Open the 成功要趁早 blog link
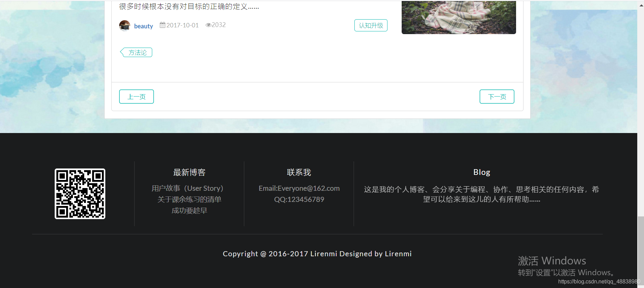This screenshot has width=644, height=288. (189, 211)
